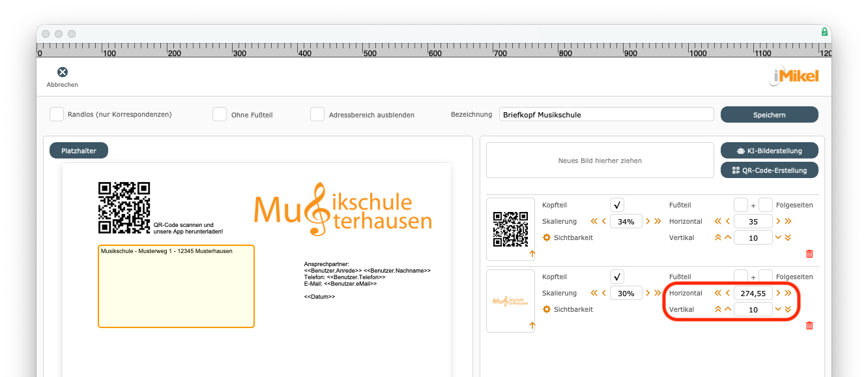
Task: Click the Bezeichnung field Briefkopf Musikschule
Action: pyautogui.click(x=607, y=114)
